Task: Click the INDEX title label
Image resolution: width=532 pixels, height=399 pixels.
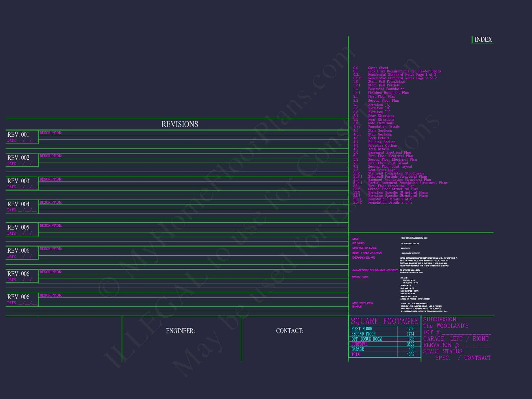Action: 483,39
